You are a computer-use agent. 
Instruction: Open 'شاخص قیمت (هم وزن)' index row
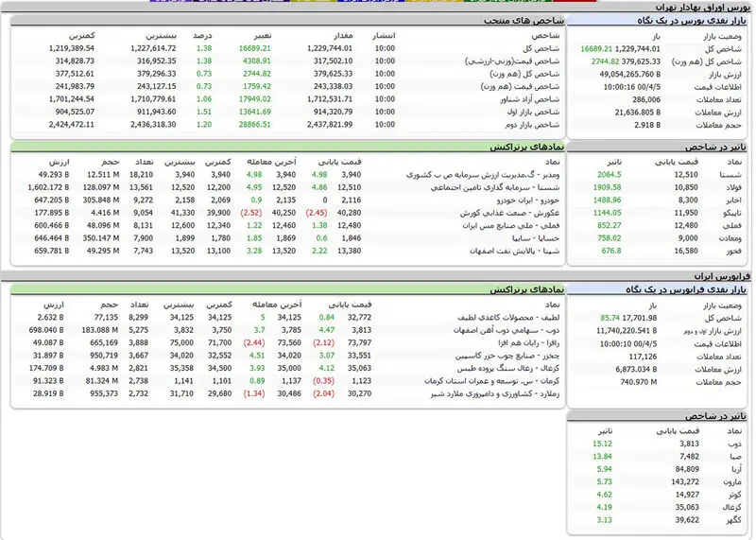(x=520, y=86)
